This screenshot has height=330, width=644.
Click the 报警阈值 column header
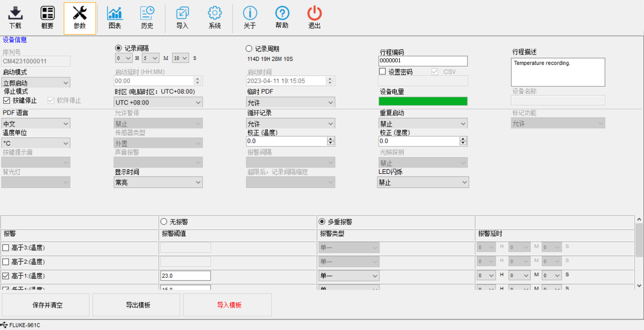coord(174,234)
